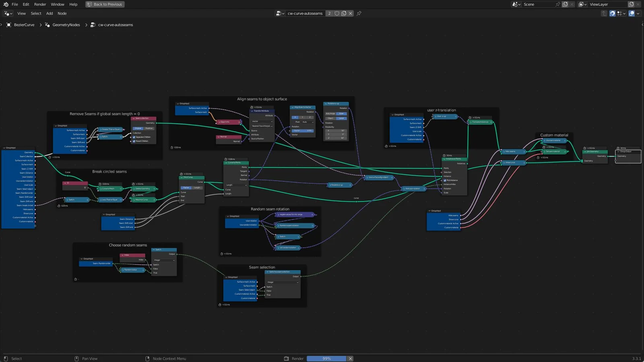Open the Vector type dropdown in Transfer Attribute
644x362 pixels.
click(262, 121)
